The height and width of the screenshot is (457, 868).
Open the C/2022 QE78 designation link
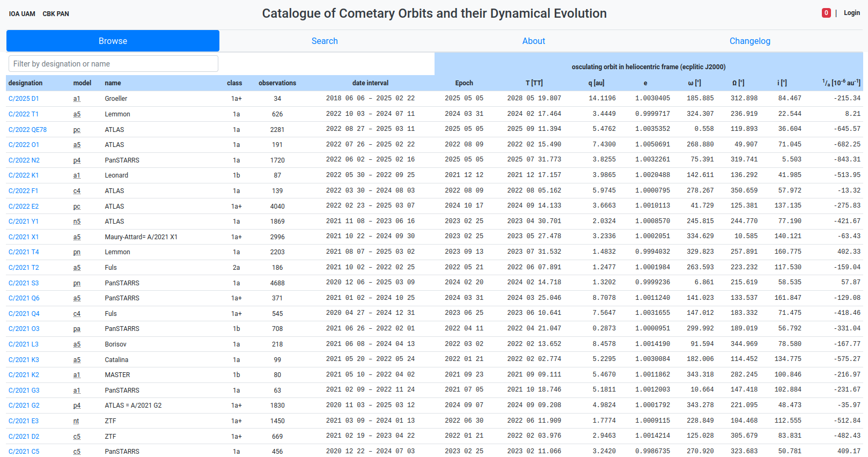(x=27, y=130)
